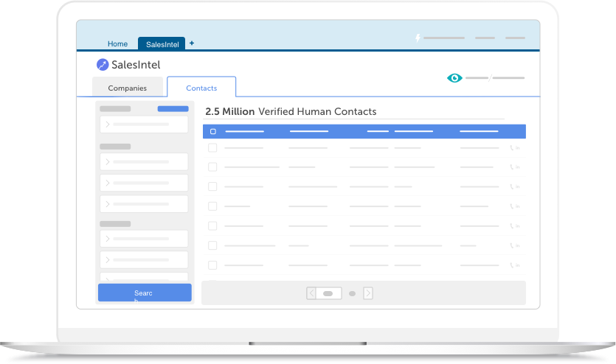Image resolution: width=616 pixels, height=364 pixels.
Task: Click the LinkedIn icon in the second contact row
Action: (x=517, y=167)
